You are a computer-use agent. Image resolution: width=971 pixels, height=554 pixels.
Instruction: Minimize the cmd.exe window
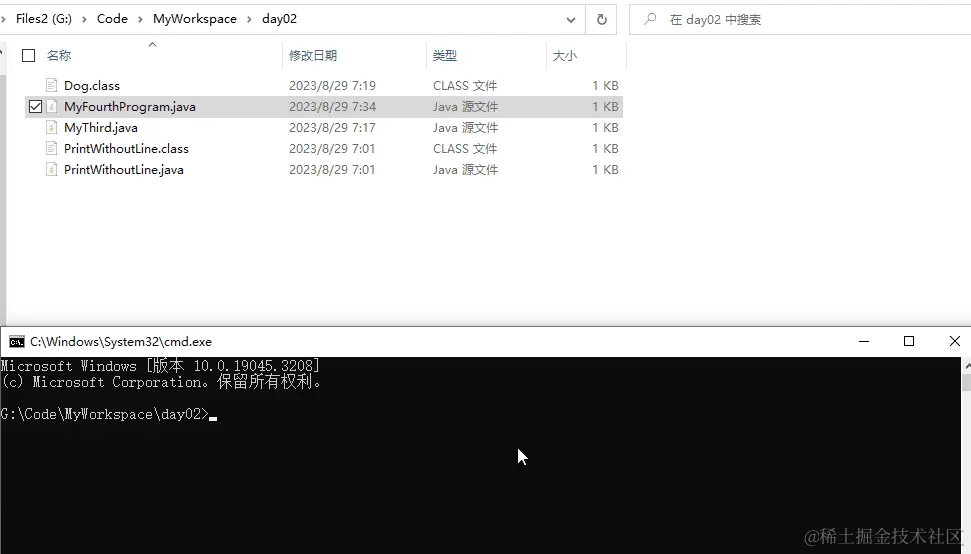(864, 341)
